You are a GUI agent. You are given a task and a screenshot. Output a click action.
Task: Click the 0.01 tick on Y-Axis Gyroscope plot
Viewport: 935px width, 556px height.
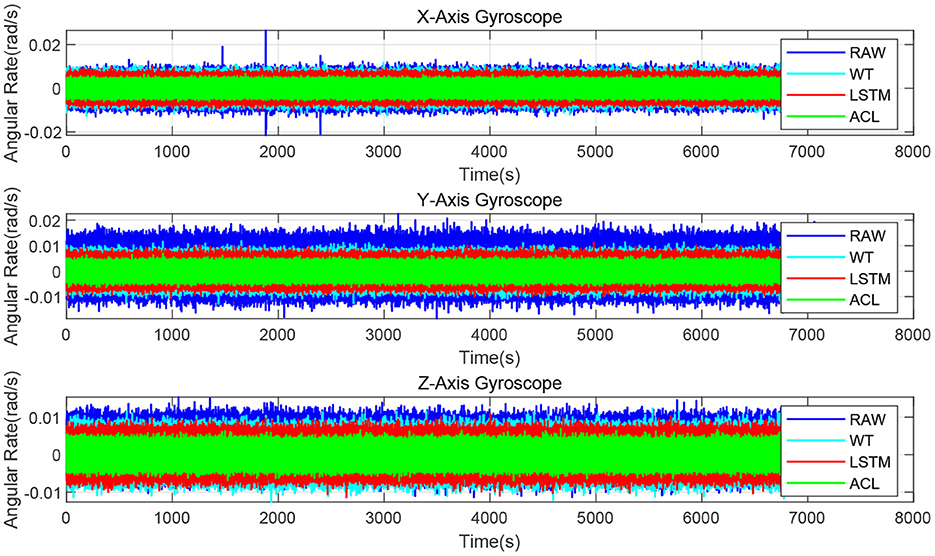tap(45, 246)
